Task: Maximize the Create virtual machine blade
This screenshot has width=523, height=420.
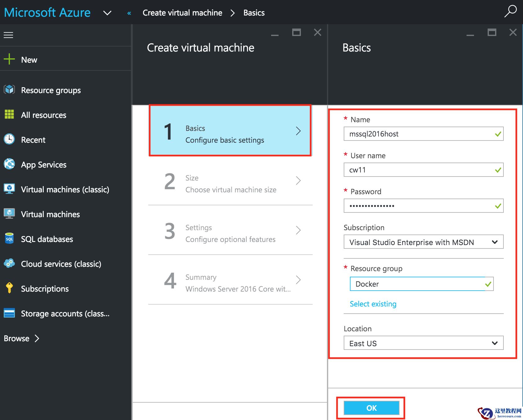Action: click(x=297, y=32)
